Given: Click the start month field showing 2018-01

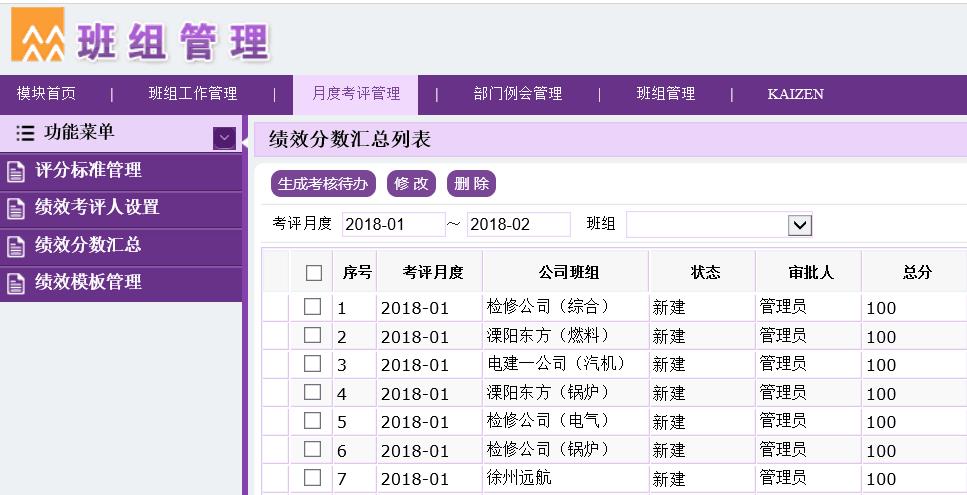Looking at the screenshot, I should click(x=392, y=225).
